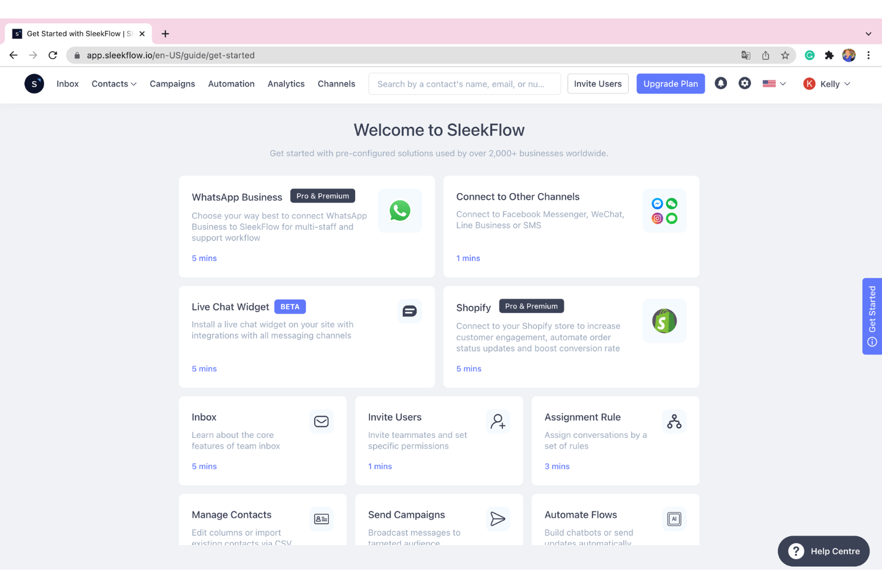Click the paper plane icon in Send Campaigns
The image size is (882, 588).
click(x=498, y=519)
